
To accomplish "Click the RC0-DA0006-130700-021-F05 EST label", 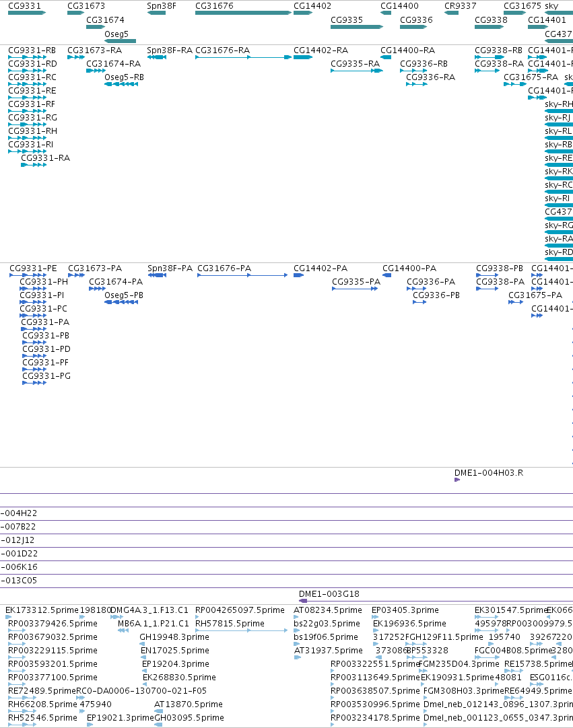I will click(x=141, y=691).
